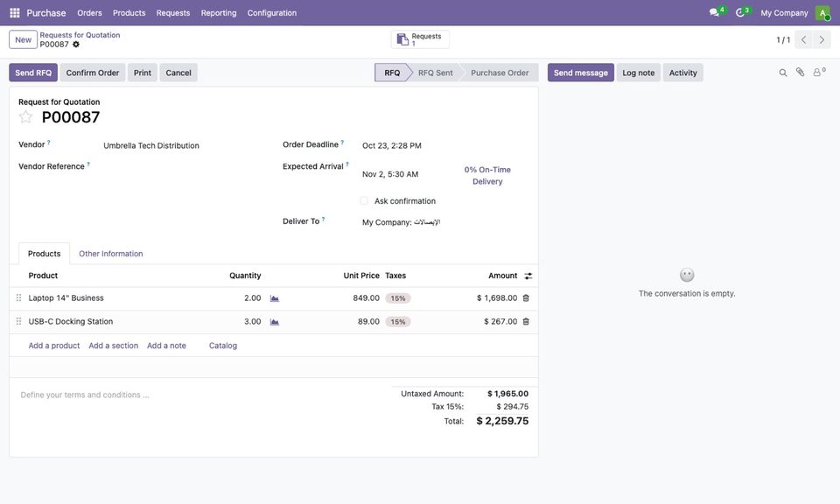Search messages in the chatter
Screen dimensions: 840x504
(x=782, y=73)
